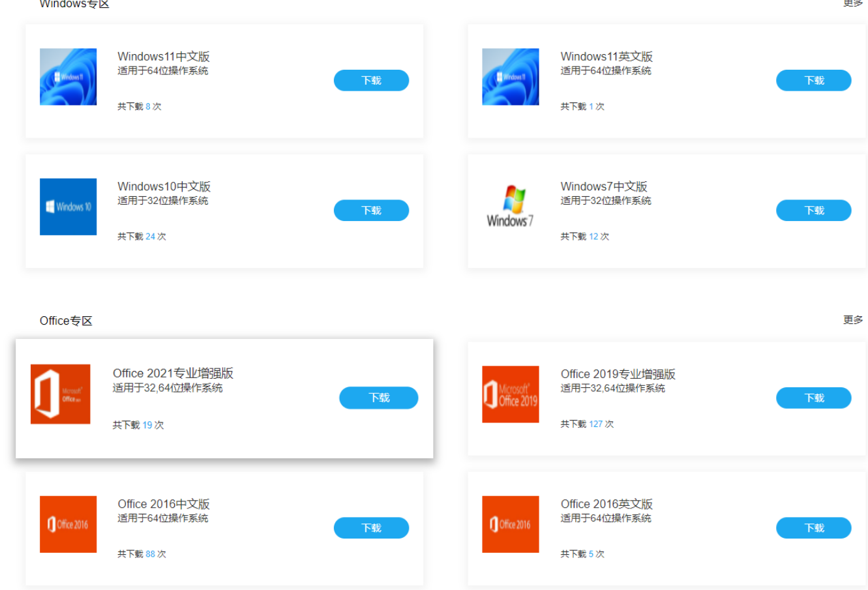868x590 pixels.
Task: Select the Windows10中文版 title
Action: pos(164,186)
